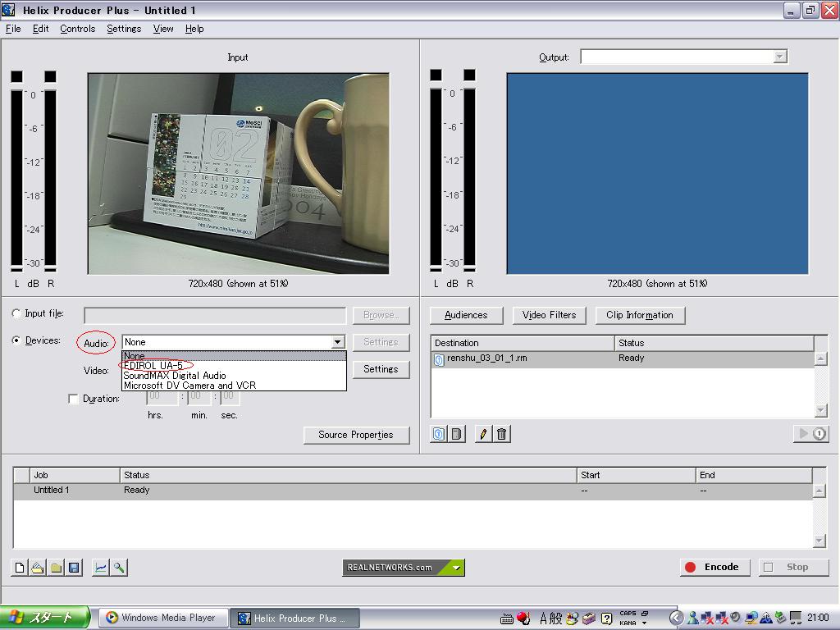This screenshot has height=630, width=840.
Task: Show hidden tray icons with the arrow
Action: point(676,619)
